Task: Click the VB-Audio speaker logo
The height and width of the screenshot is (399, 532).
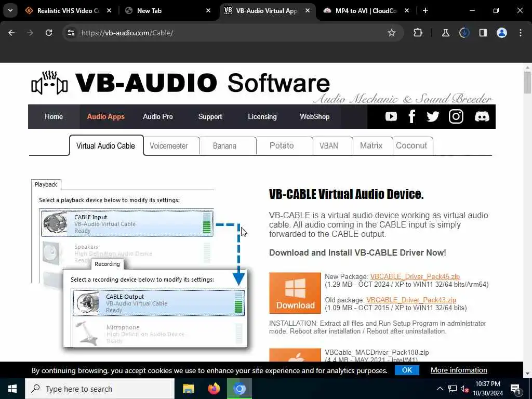Action: tap(49, 83)
